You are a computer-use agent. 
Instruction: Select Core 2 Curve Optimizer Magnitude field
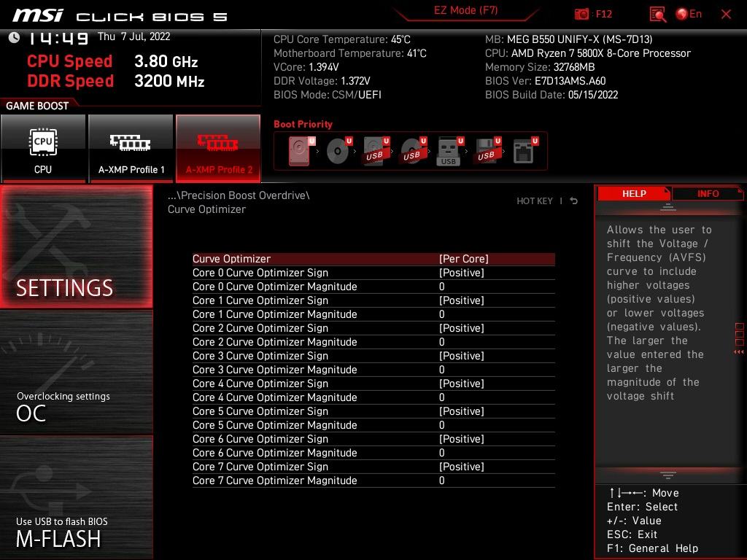point(373,342)
